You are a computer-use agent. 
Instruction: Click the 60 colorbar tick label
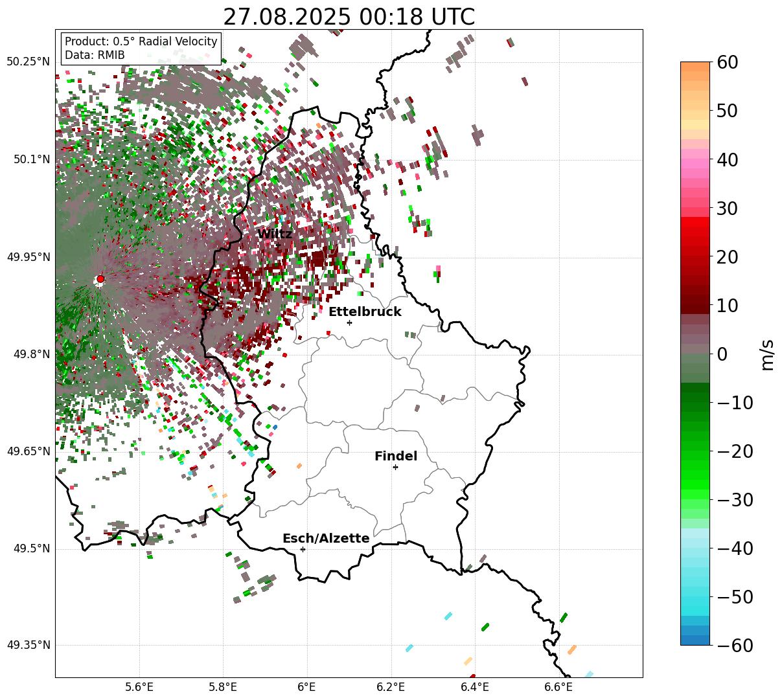point(726,62)
